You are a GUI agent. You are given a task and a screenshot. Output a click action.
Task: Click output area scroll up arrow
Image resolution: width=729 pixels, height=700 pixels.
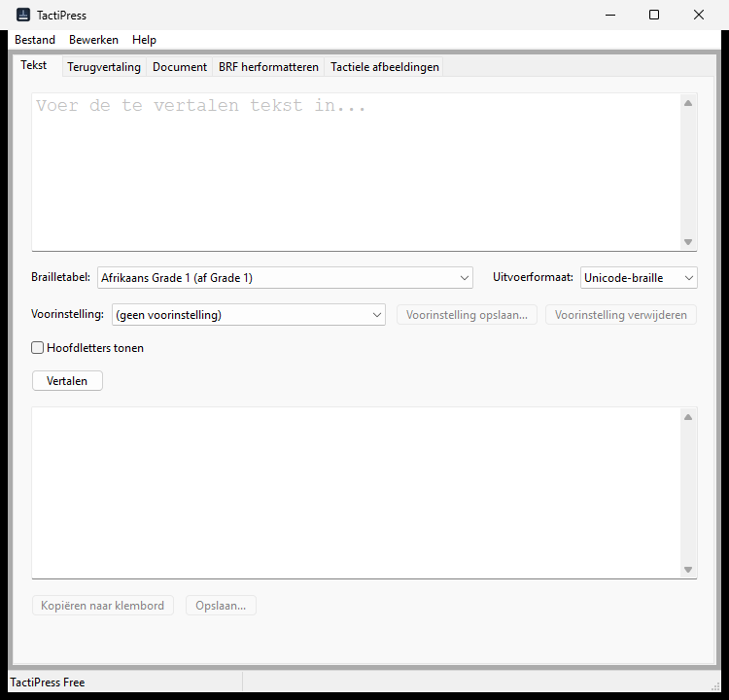688,417
